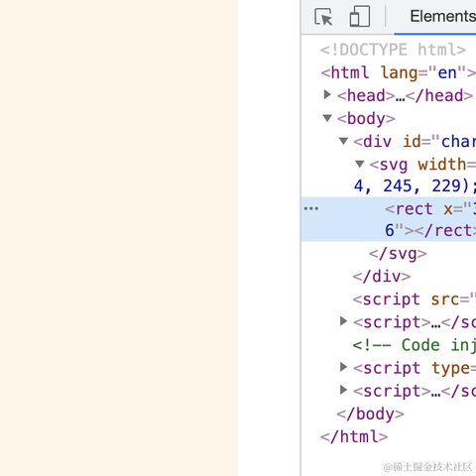Select the closing </body> tag

point(370,414)
